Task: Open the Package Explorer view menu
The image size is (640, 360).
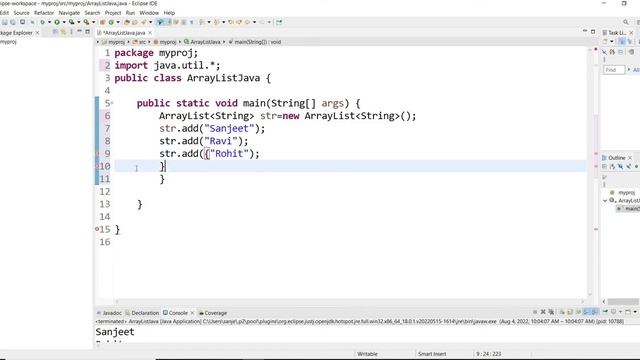Action: pyautogui.click(x=71, y=32)
